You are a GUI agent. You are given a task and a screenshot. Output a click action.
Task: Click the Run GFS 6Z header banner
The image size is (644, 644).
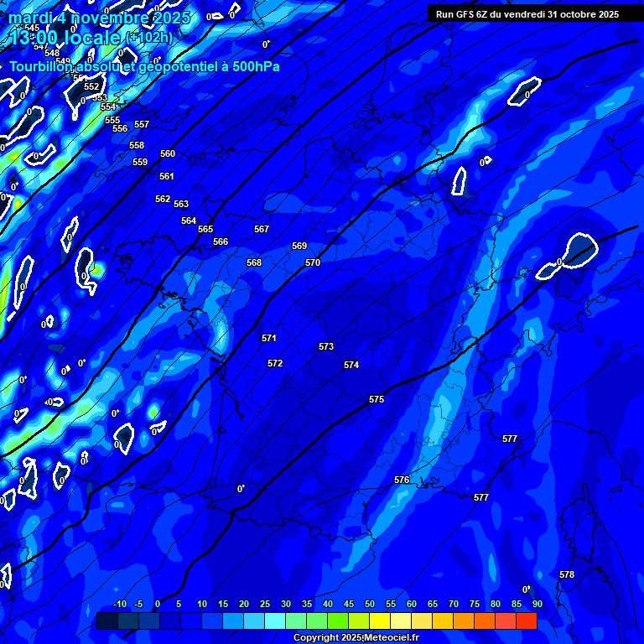527,13
